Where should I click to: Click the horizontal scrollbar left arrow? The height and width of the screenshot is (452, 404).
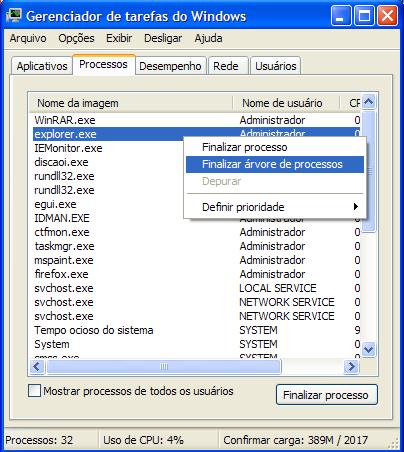click(37, 367)
